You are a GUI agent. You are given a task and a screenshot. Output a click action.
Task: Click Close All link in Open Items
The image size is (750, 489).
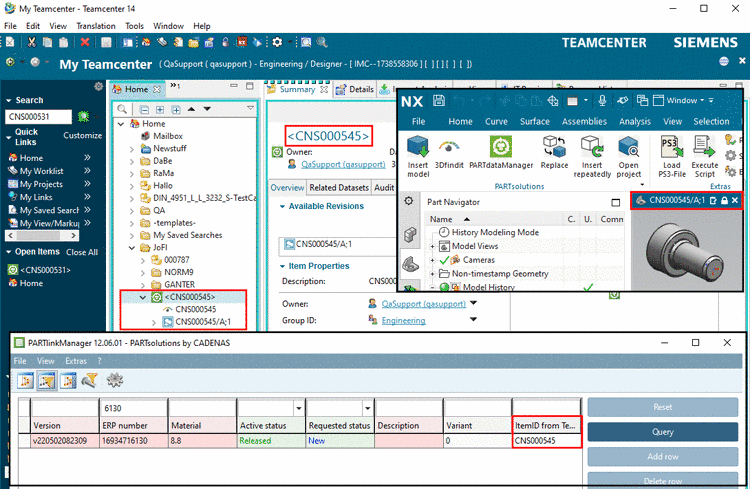point(82,252)
